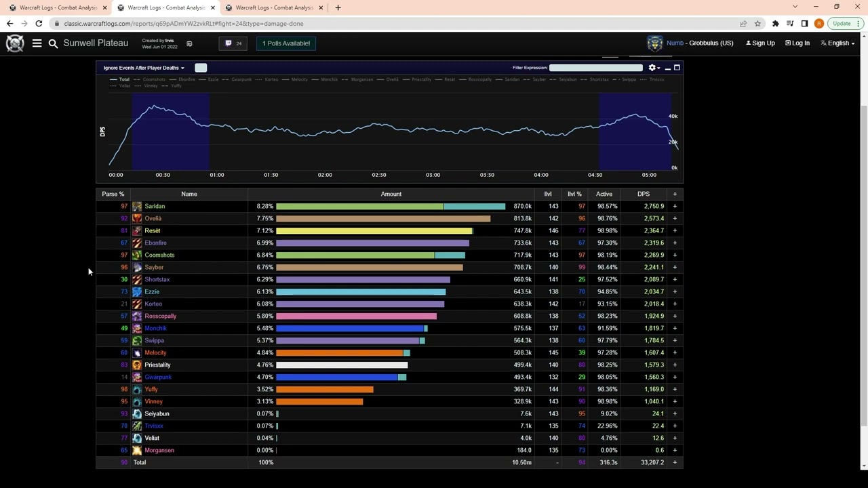This screenshot has width=868, height=488.
Task: Click the 1 Polls Available button
Action: click(286, 43)
